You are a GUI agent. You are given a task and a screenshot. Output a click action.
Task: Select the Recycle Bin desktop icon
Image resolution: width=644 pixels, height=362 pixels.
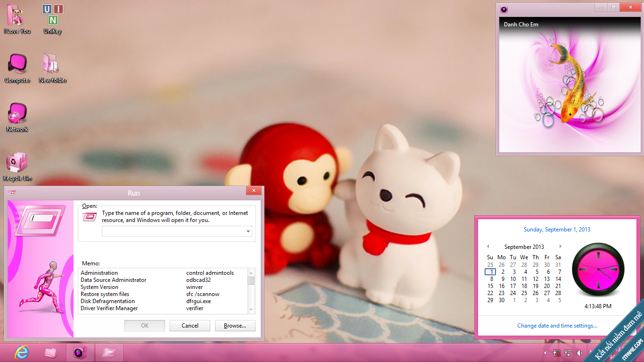pos(17,166)
